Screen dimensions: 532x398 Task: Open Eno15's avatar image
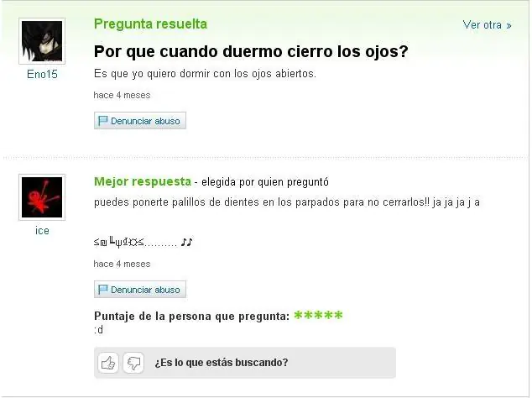click(x=42, y=41)
